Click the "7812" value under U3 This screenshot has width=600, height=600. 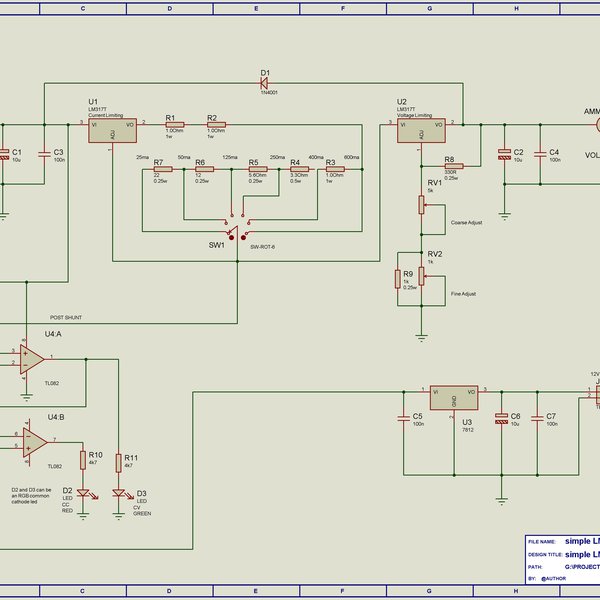coord(468,430)
